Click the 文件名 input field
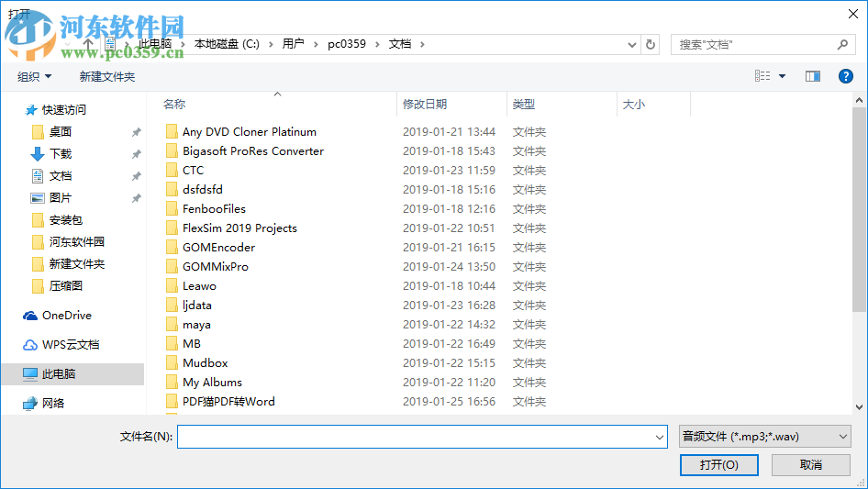This screenshot has height=489, width=868. pos(422,437)
